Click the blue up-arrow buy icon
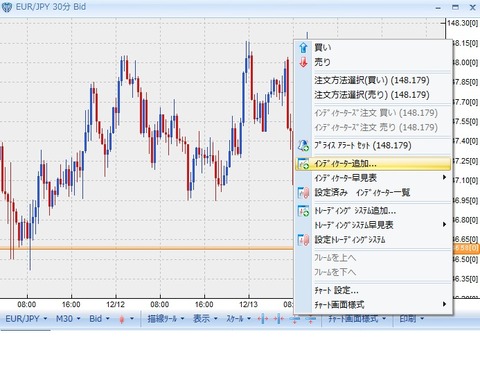The image size is (480, 382). coord(303,48)
